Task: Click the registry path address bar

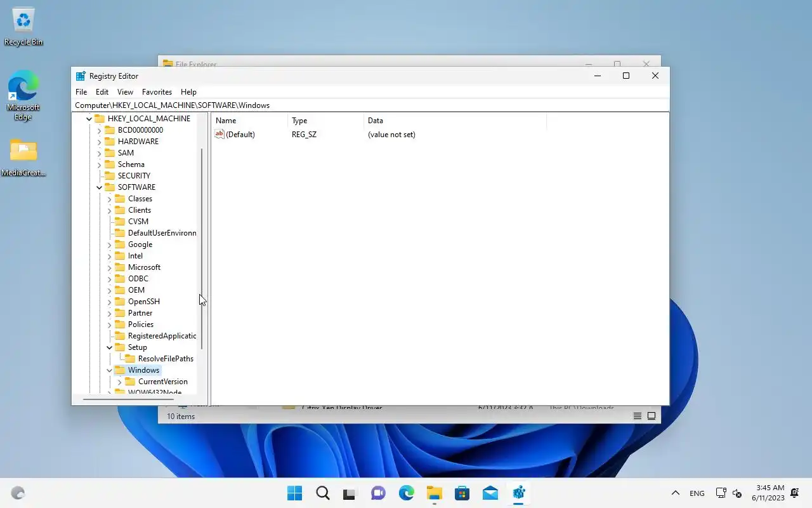Action: (370, 105)
